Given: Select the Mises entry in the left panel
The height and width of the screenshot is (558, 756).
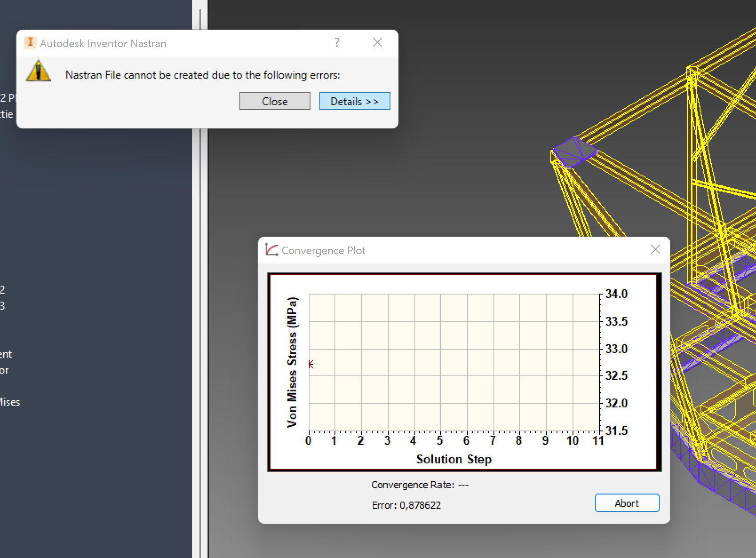Looking at the screenshot, I should pos(9,402).
